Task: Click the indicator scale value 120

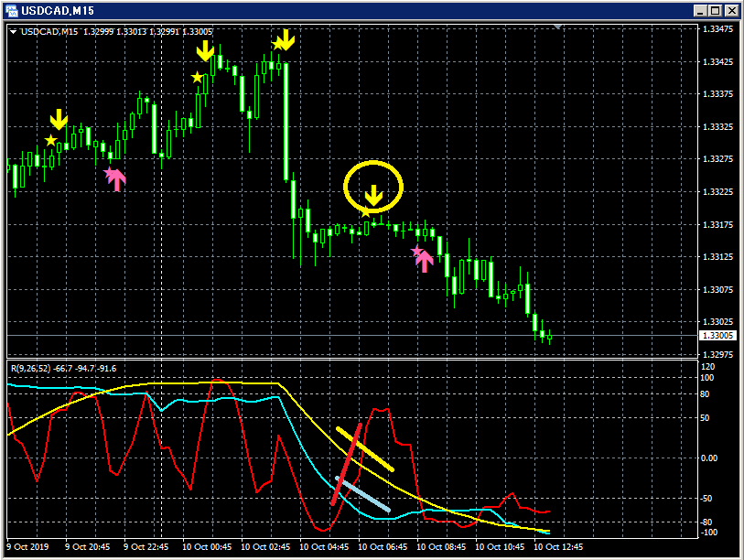Action: pyautogui.click(x=707, y=366)
